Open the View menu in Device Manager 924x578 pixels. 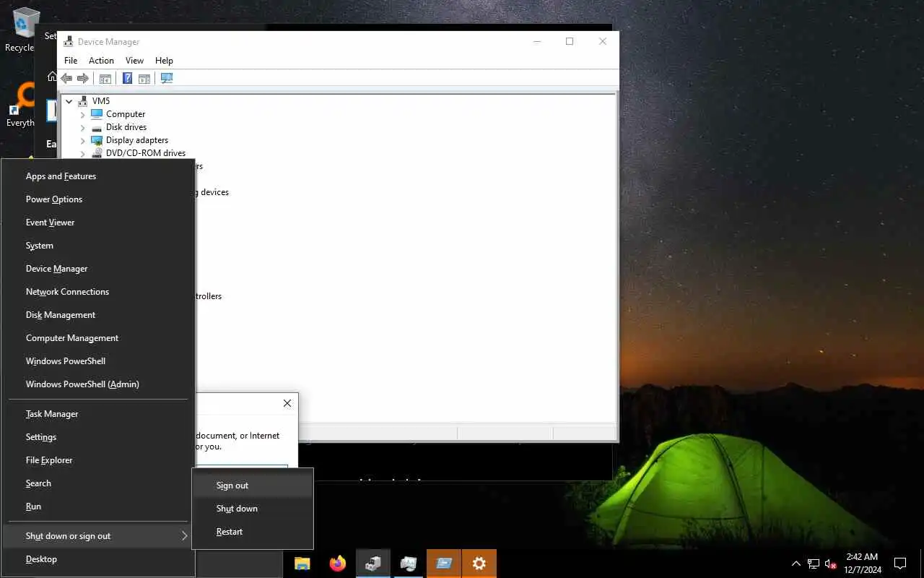pos(134,61)
